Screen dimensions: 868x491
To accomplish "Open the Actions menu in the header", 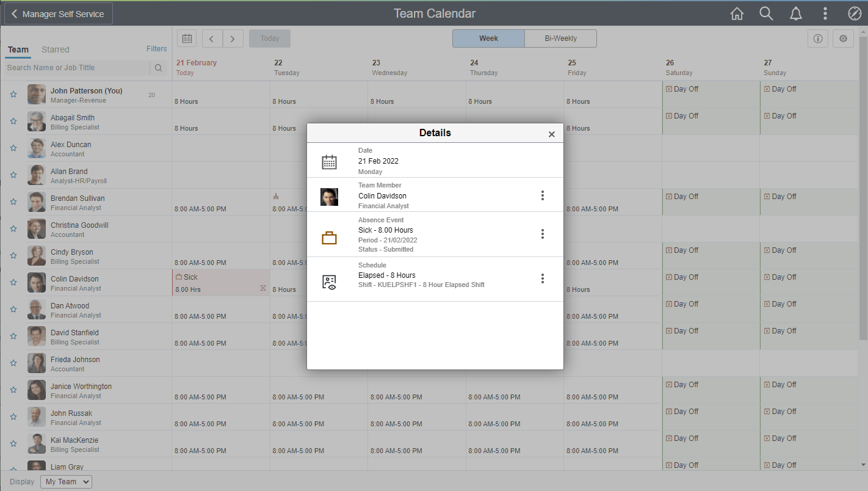I will coord(825,13).
